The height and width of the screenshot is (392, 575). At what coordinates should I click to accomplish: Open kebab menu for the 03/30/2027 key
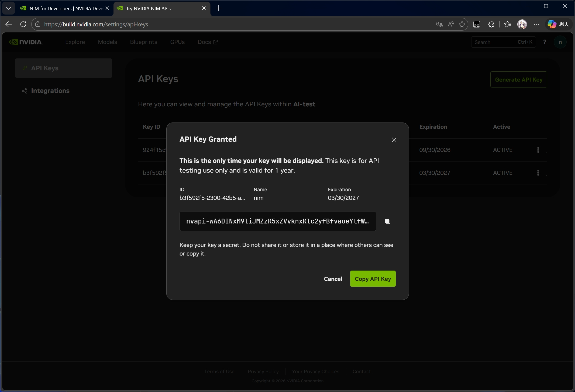(x=538, y=173)
